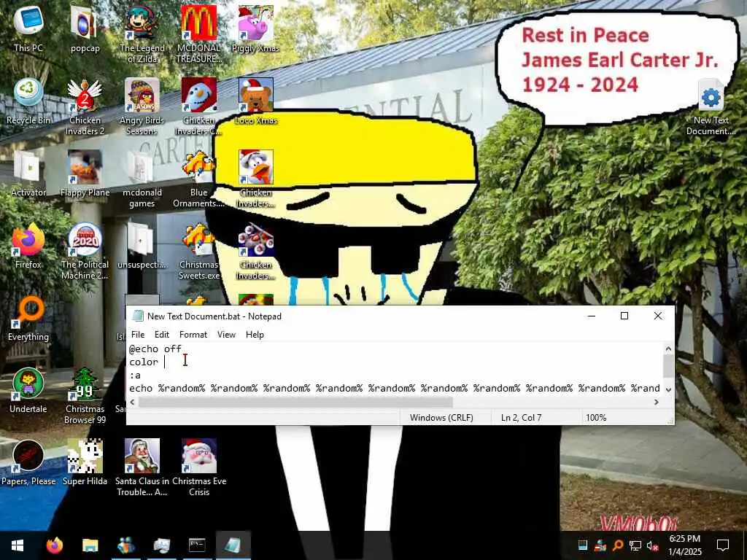Image resolution: width=747 pixels, height=560 pixels.
Task: Switch to Command Prompt taskbar button
Action: pos(197,545)
